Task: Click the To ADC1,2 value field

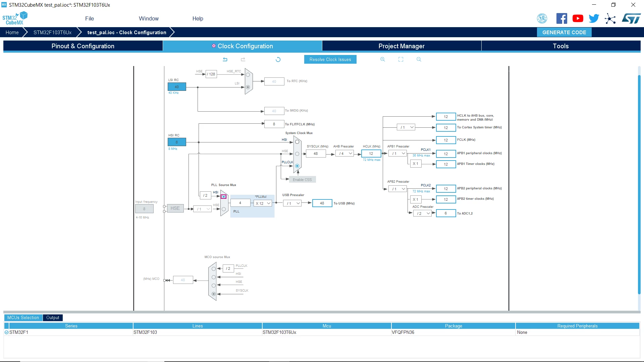Action: click(x=446, y=213)
